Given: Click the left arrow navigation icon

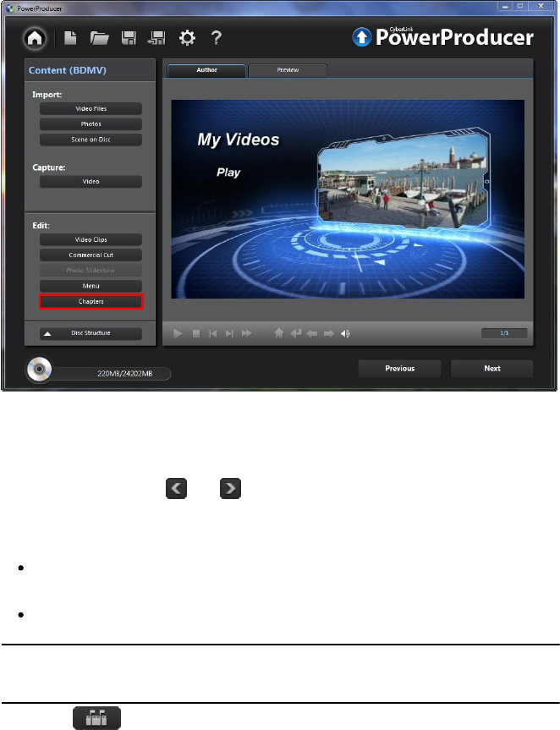Looking at the screenshot, I should pos(312,333).
